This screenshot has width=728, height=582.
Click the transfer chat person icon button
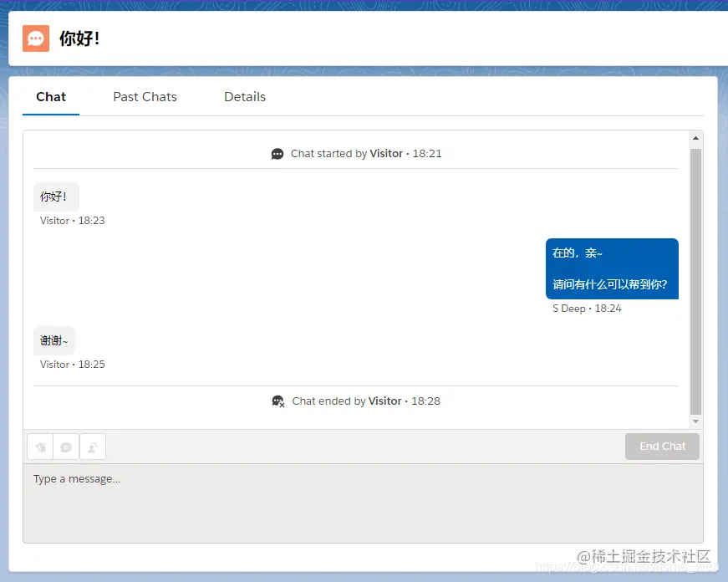pos(93,447)
